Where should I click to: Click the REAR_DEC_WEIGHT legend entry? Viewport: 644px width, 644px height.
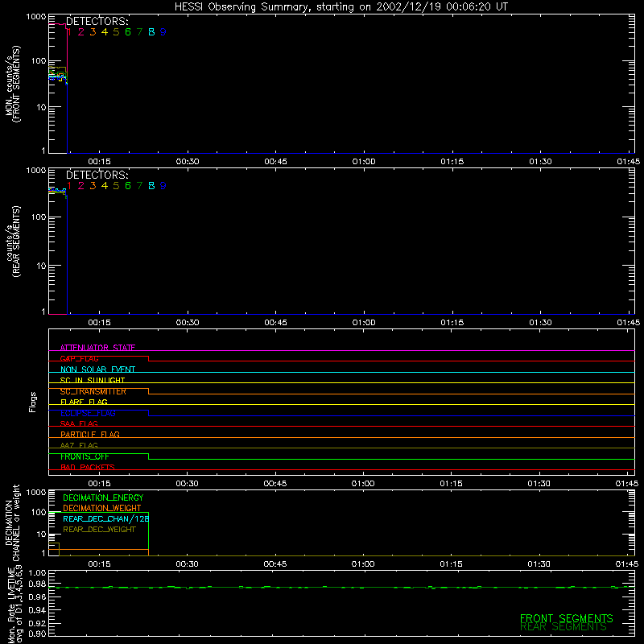click(99, 530)
